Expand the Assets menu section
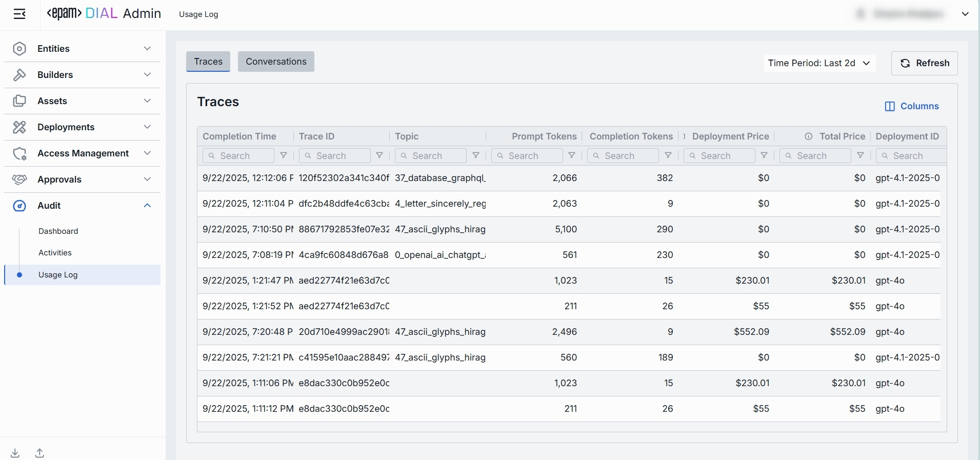The image size is (980, 460). click(147, 101)
